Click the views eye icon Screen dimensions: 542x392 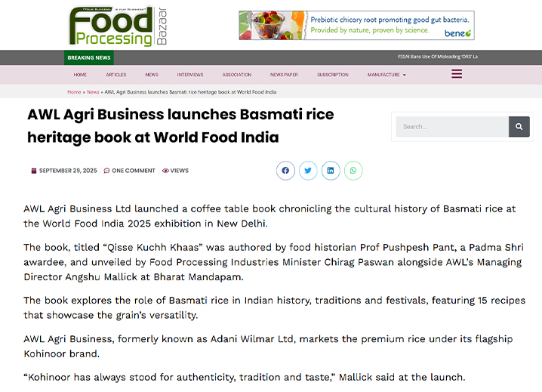(165, 171)
